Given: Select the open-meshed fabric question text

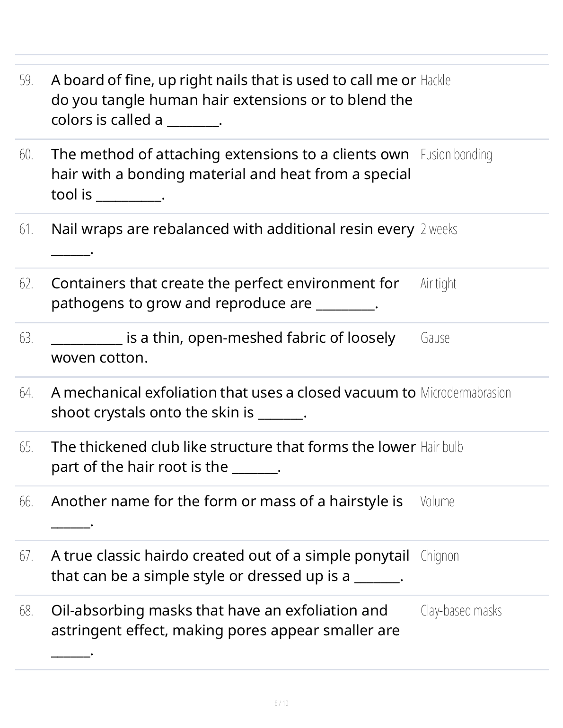Looking at the screenshot, I should pos(223,348).
